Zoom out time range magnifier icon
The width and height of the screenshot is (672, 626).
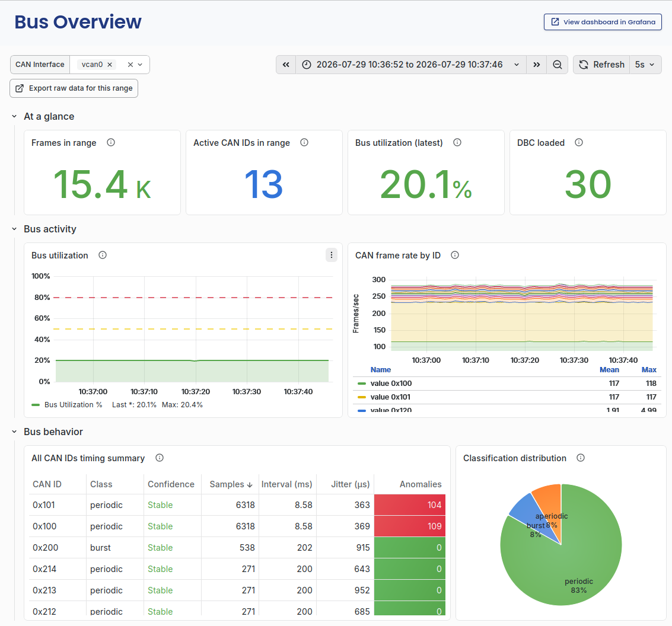tap(557, 65)
